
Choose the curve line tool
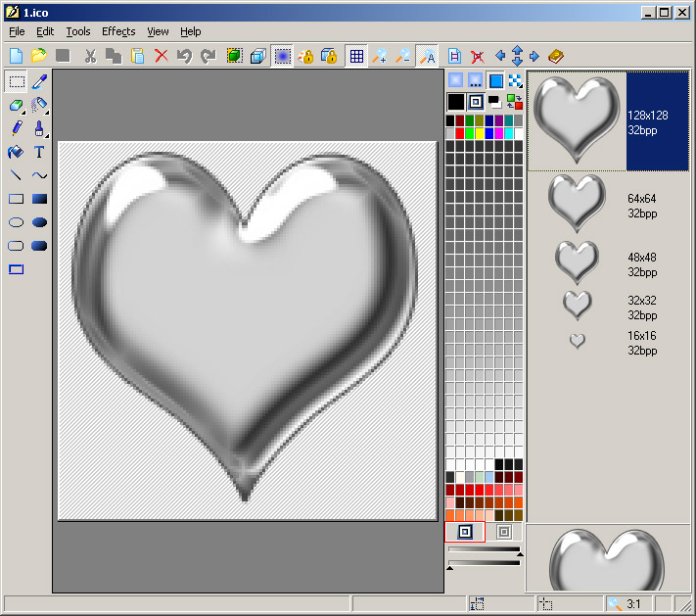[39, 175]
